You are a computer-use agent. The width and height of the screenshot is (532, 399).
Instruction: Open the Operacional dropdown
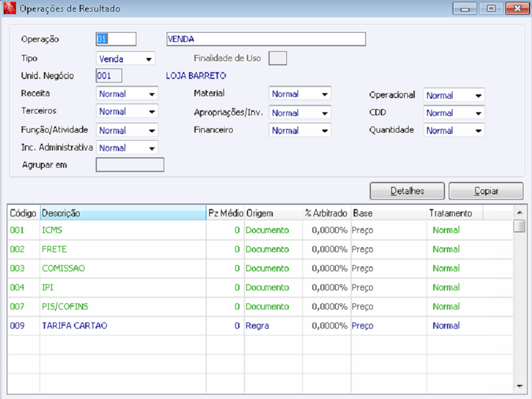point(454,95)
